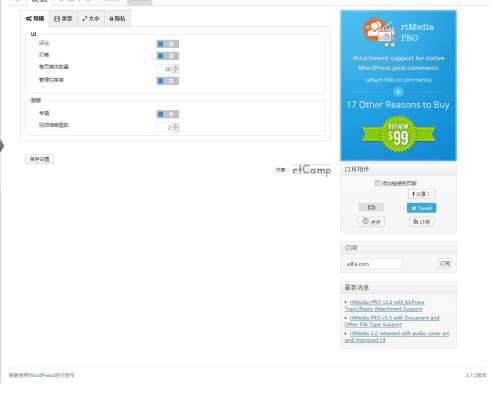495x400 pixels.
Task: Click the a@a.com email subscribe field
Action: (x=373, y=264)
